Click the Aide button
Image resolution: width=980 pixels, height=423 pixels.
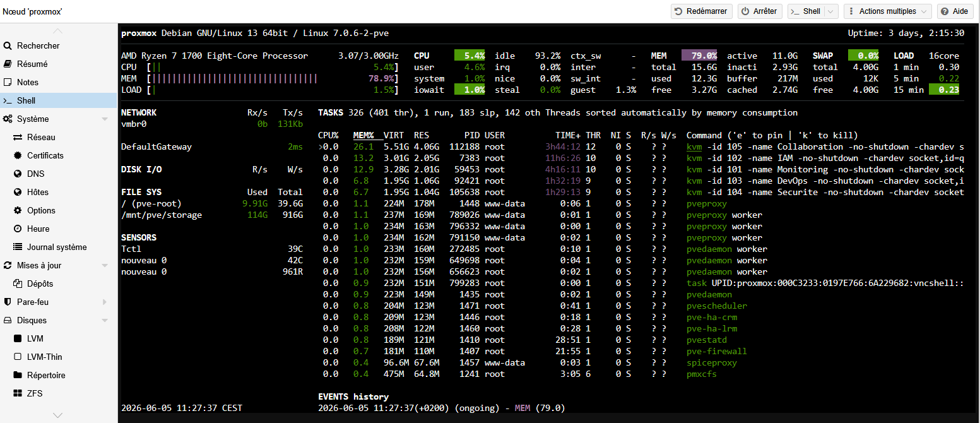pyautogui.click(x=955, y=11)
